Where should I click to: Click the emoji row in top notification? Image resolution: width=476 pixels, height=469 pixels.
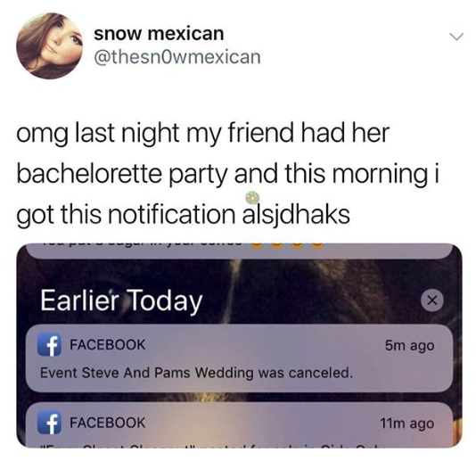click(x=287, y=245)
